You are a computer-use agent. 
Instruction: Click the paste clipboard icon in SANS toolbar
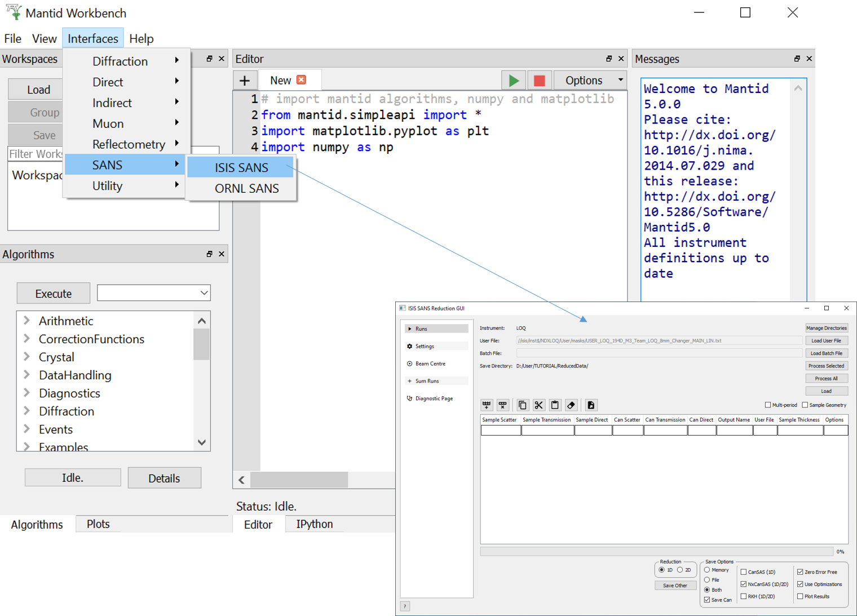pyautogui.click(x=555, y=405)
